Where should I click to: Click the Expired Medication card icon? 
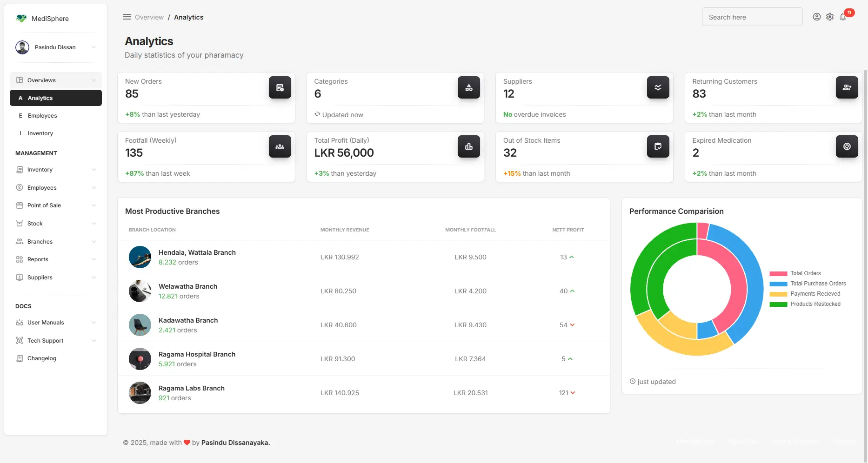847,146
